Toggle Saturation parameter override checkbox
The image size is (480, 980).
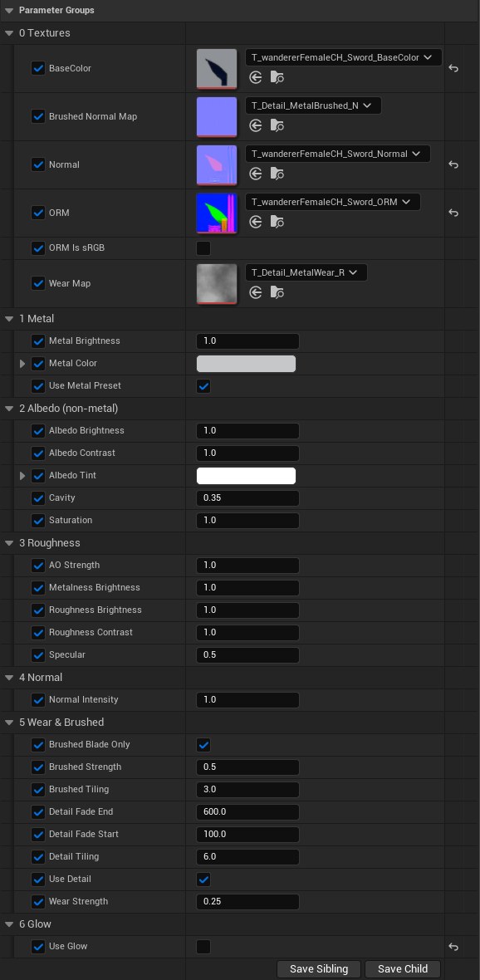[38, 521]
